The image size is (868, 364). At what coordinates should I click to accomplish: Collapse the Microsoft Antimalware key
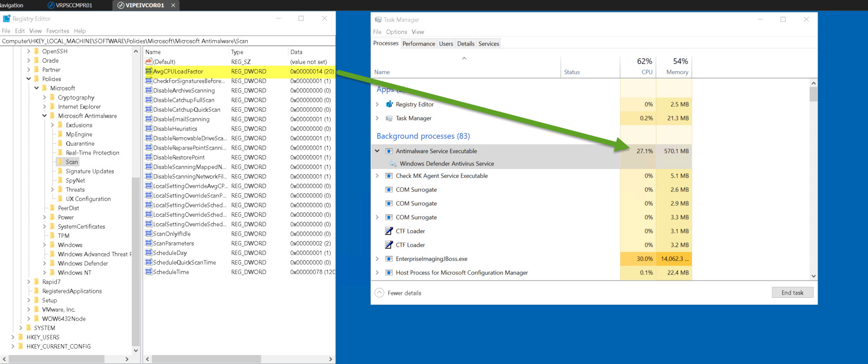click(44, 116)
